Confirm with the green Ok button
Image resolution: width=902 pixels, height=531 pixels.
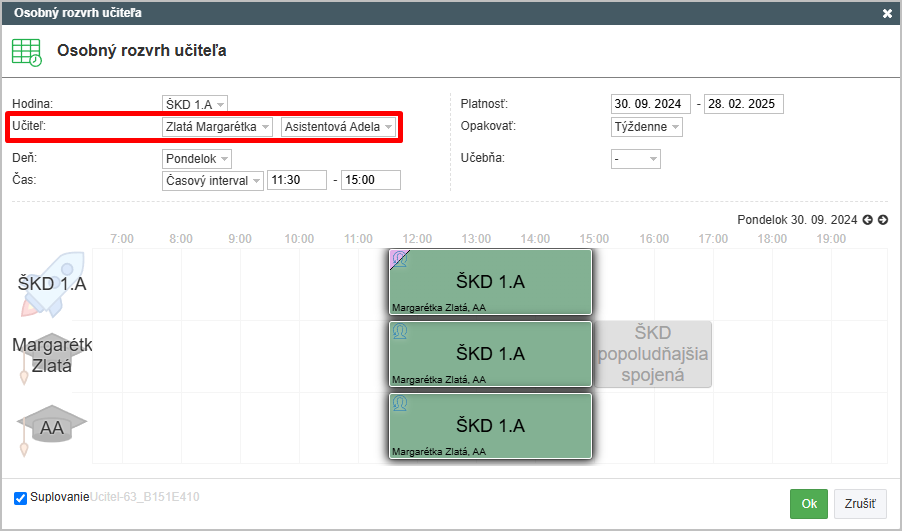[809, 504]
